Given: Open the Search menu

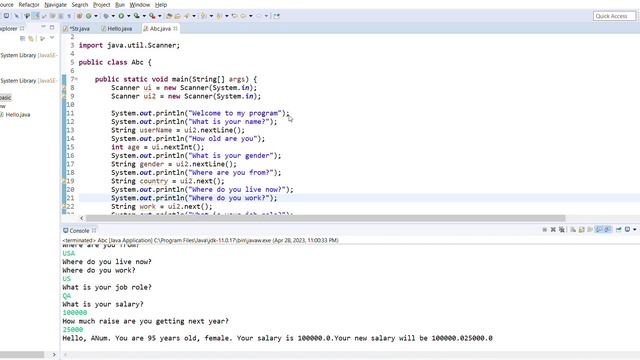Looking at the screenshot, I should pyautogui.click(x=80, y=4).
